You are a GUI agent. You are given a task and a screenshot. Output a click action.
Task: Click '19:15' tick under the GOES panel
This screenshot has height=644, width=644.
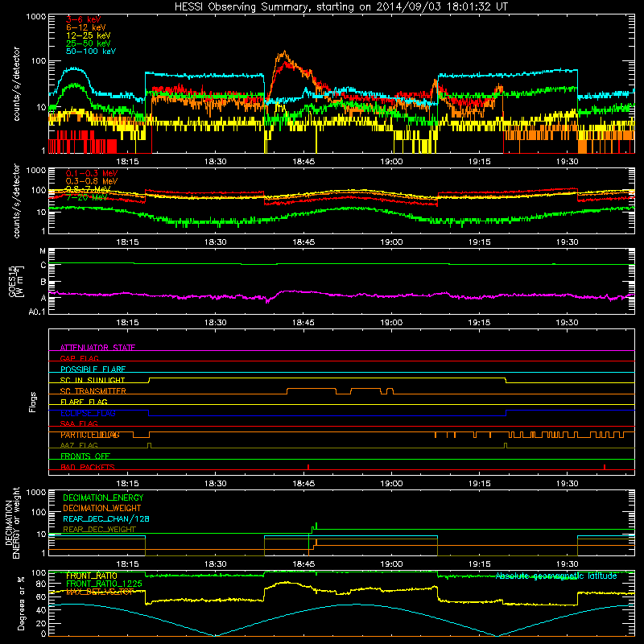479,323
